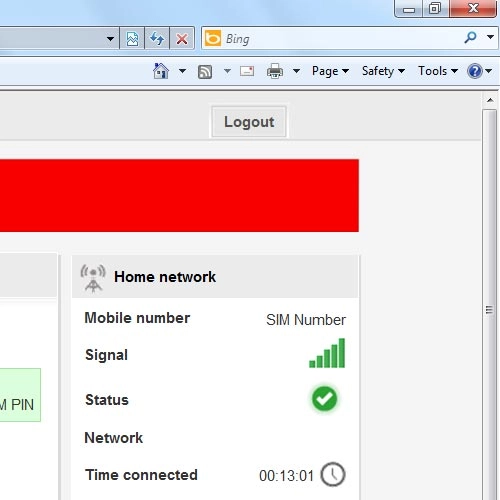Open the Safety menu
The width and height of the screenshot is (500, 500).
point(383,71)
